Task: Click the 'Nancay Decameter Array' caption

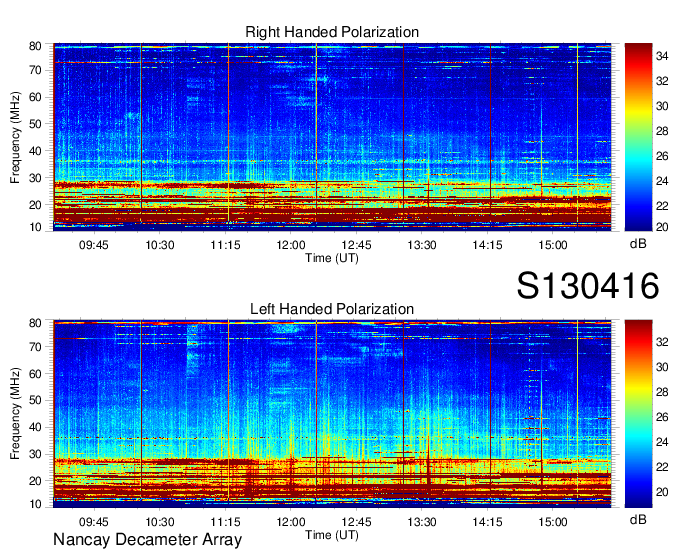Action: click(147, 540)
